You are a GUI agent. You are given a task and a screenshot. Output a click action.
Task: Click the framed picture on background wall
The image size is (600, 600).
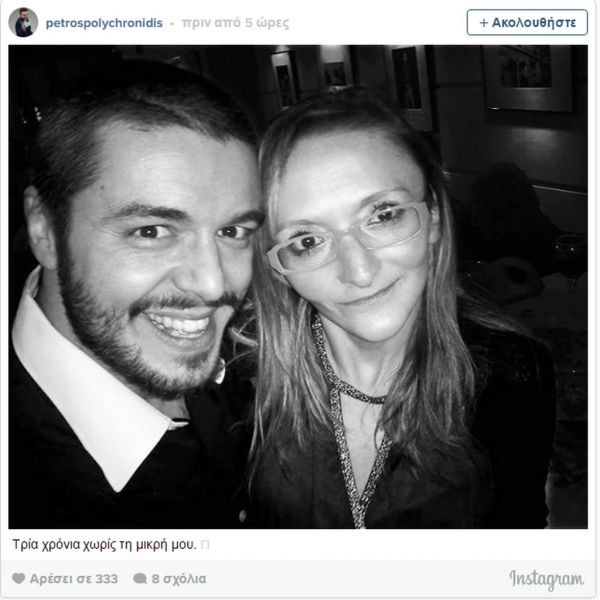[x=529, y=78]
